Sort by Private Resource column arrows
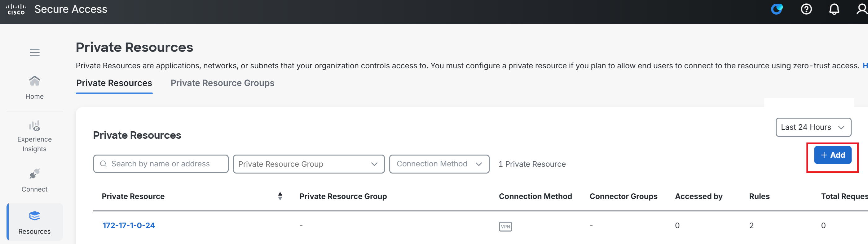 [x=280, y=196]
